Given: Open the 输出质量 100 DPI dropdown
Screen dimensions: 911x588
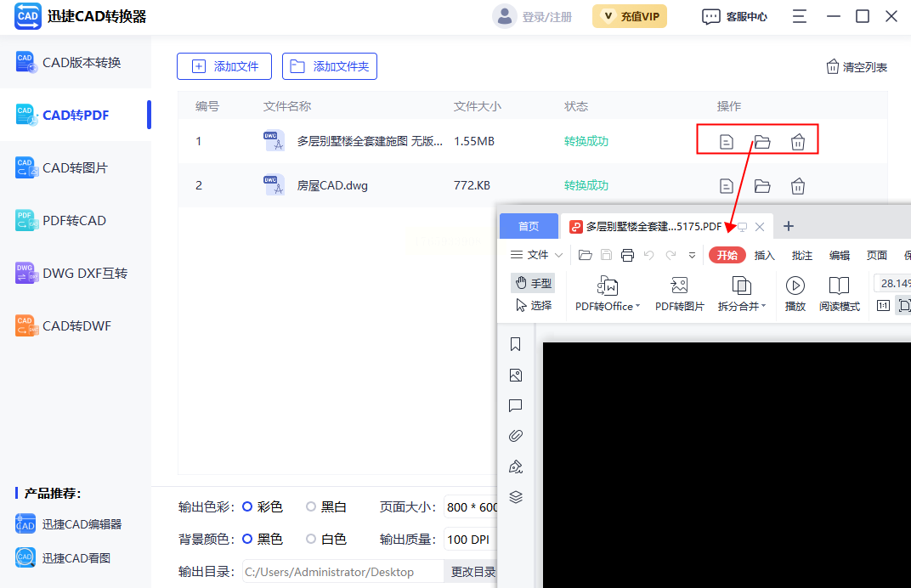Looking at the screenshot, I should pos(471,540).
